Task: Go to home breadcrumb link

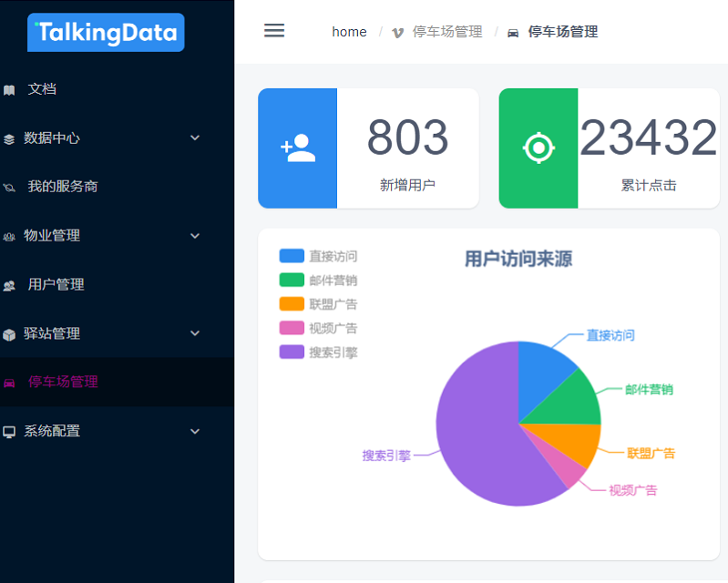Action: pos(349,32)
